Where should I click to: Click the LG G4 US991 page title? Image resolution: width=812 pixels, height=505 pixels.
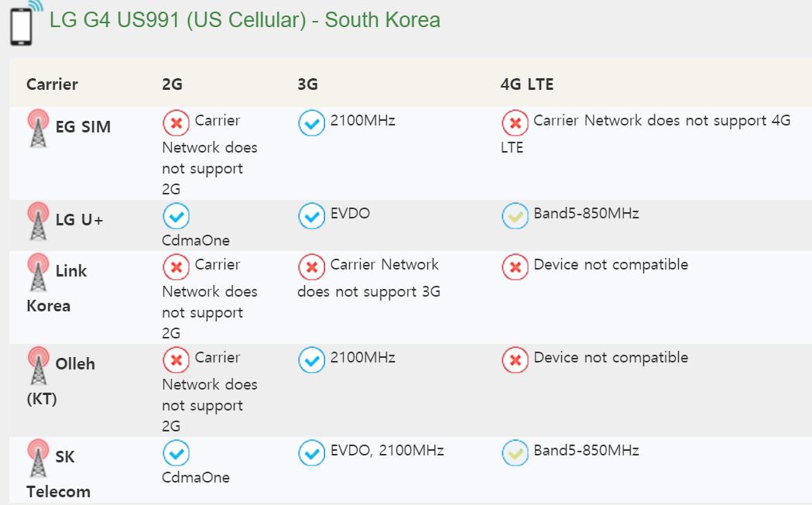pos(245,19)
